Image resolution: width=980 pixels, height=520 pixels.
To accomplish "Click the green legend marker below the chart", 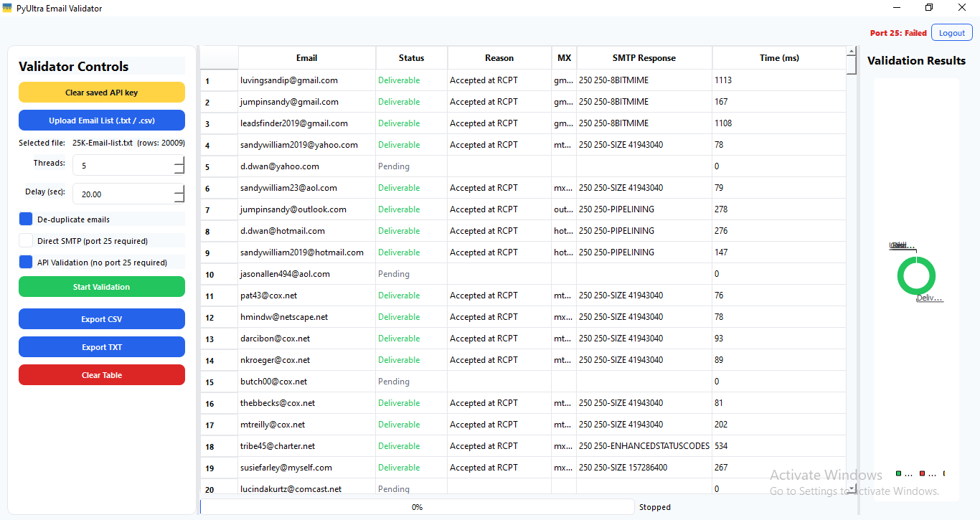I will [898, 474].
